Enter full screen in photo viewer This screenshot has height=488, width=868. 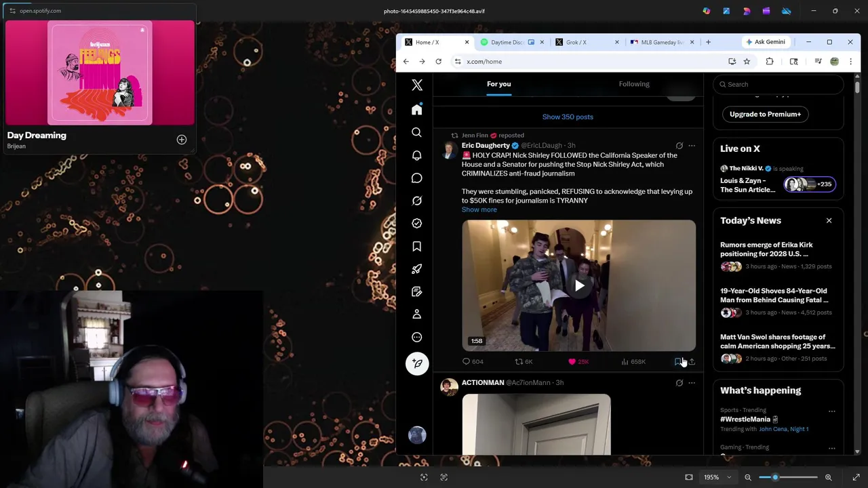[x=856, y=477]
